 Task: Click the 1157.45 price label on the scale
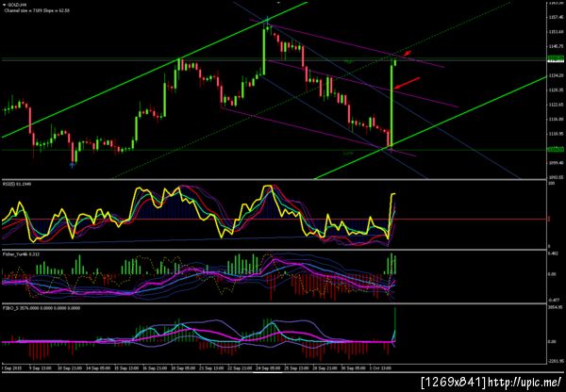point(556,17)
